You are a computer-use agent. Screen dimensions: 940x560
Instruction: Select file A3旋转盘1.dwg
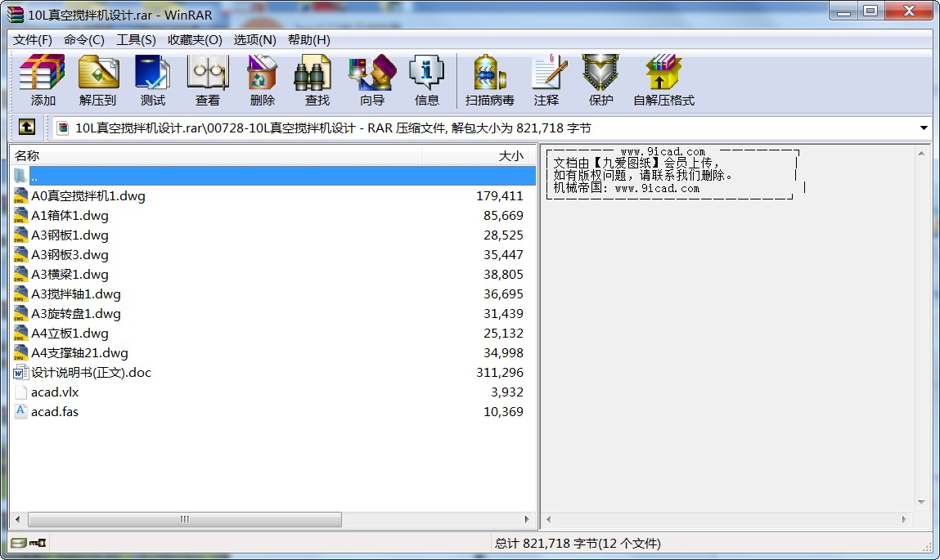[x=76, y=313]
